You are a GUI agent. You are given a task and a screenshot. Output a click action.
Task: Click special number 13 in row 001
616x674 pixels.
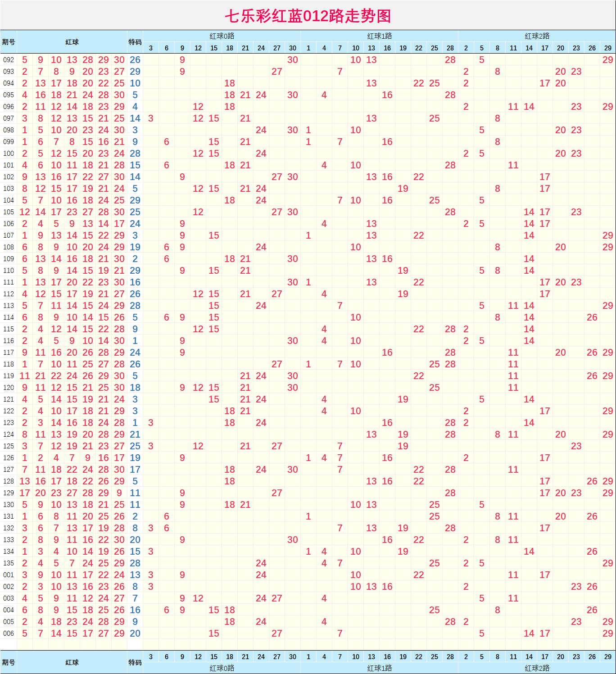coord(135,575)
